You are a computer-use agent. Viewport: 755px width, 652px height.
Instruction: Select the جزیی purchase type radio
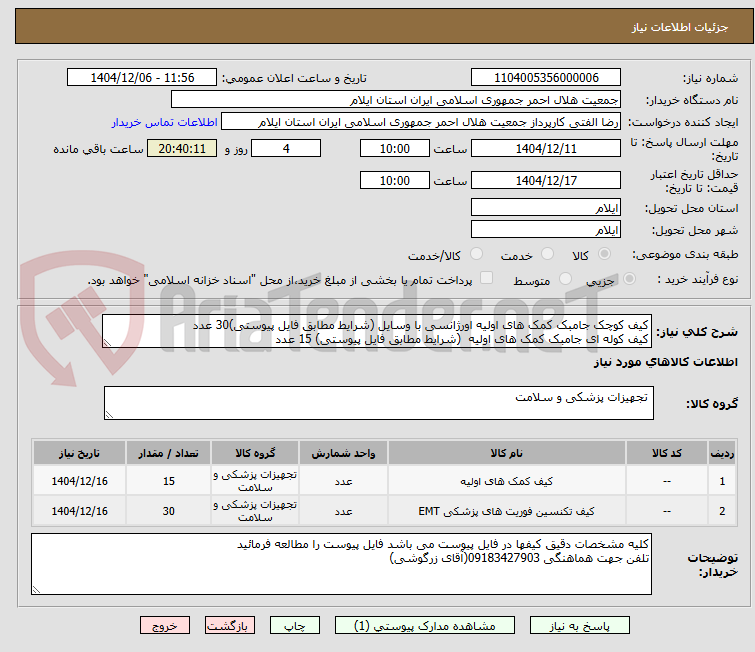(x=629, y=279)
